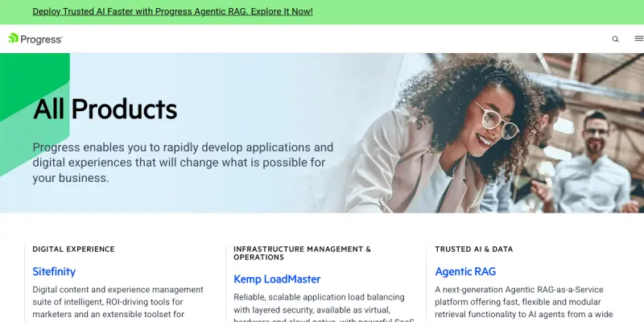644x322 pixels.
Task: Click the INFRASTRUCTURE MANAGEMENT & OPERATIONS label
Action: coord(303,253)
